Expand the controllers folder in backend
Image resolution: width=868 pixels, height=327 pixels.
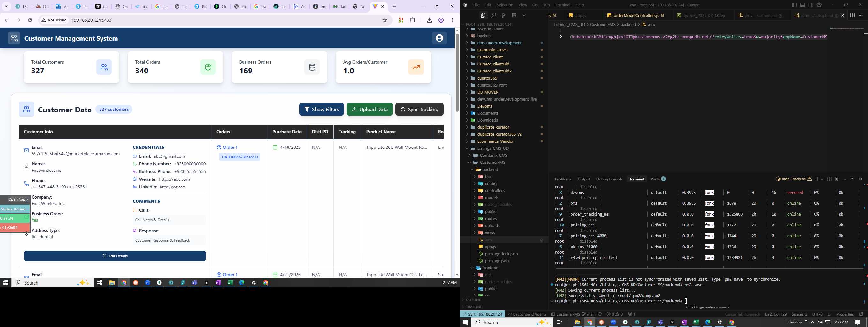504,190
